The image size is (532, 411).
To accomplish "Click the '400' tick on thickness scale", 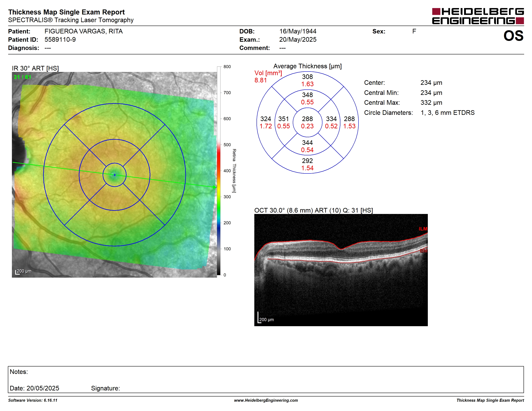I will (x=227, y=171).
